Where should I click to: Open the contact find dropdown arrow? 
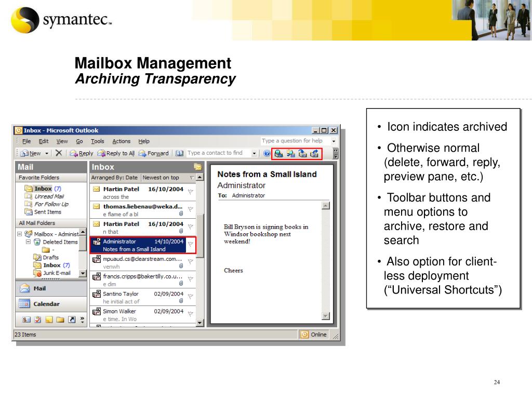[x=254, y=153]
